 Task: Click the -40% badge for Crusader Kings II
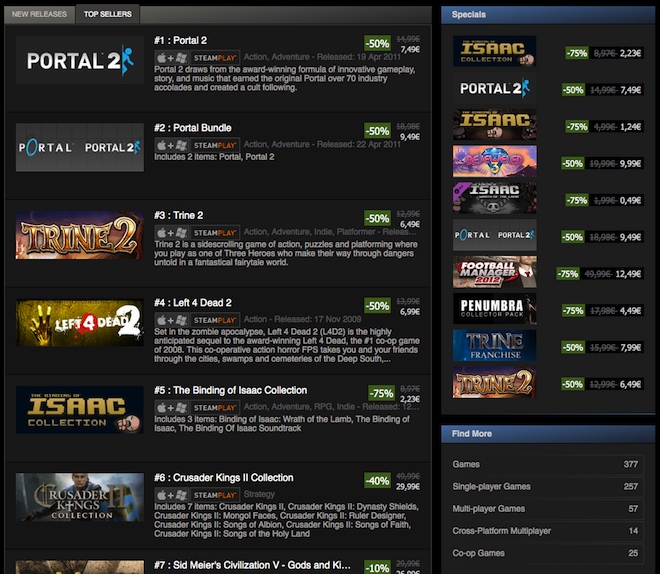[x=377, y=481]
